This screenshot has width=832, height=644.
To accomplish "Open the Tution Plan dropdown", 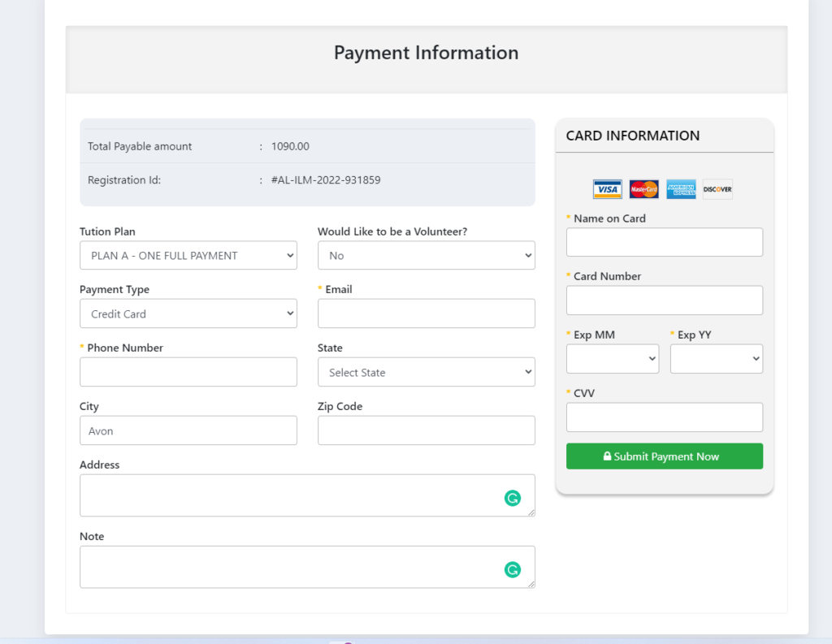I will pyautogui.click(x=188, y=255).
